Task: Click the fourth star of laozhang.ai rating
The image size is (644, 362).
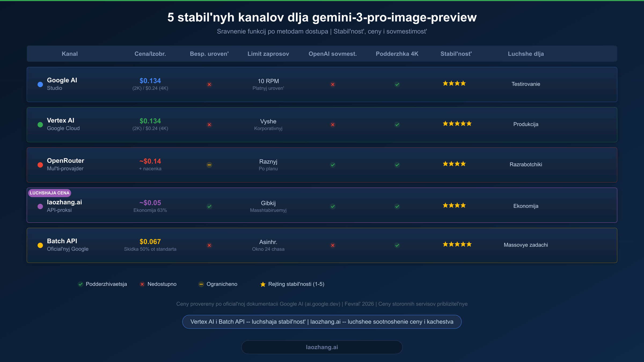Action: (463, 205)
